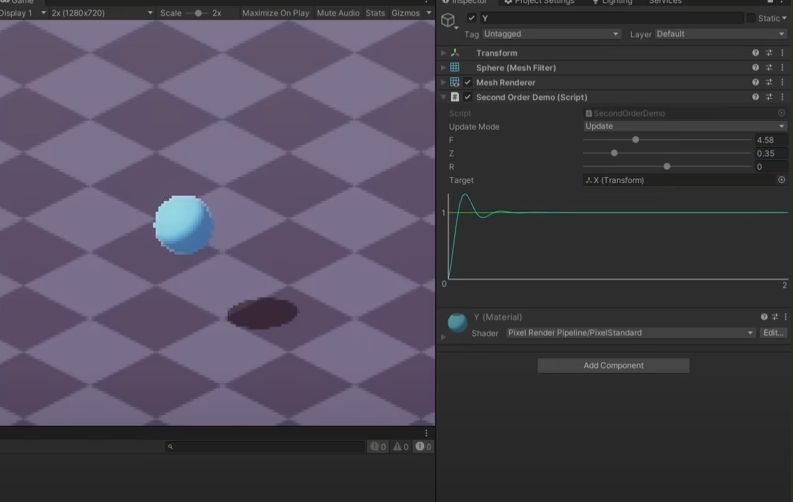Viewport: 793px width, 502px height.
Task: Open the presets for the Transform component
Action: tap(769, 53)
